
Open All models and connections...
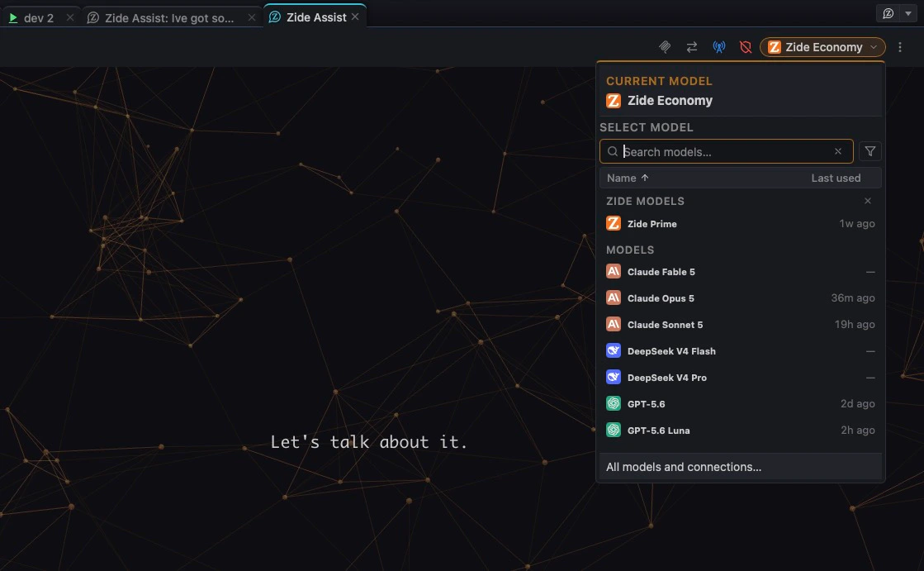pyautogui.click(x=740, y=467)
